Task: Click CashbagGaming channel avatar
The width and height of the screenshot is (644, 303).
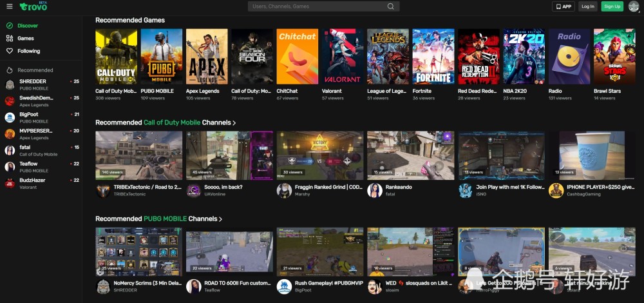Action: point(556,190)
